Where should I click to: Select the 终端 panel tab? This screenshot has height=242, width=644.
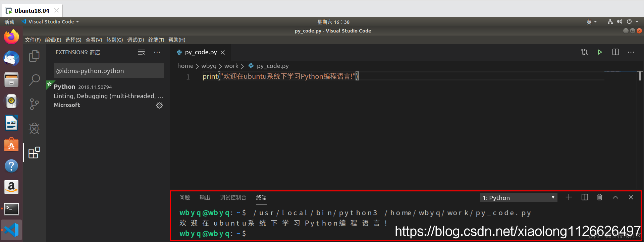[x=262, y=198]
